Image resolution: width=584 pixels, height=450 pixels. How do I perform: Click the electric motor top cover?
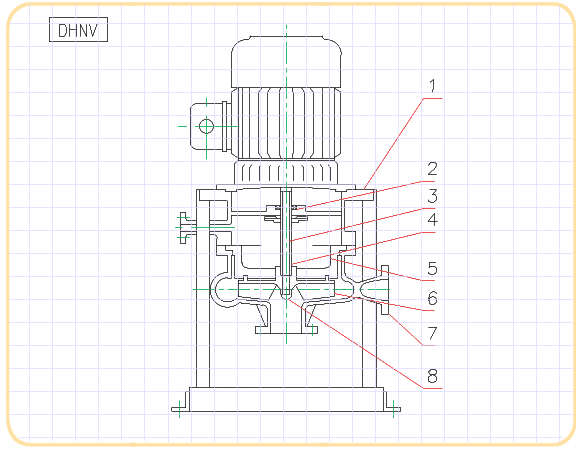[x=286, y=62]
